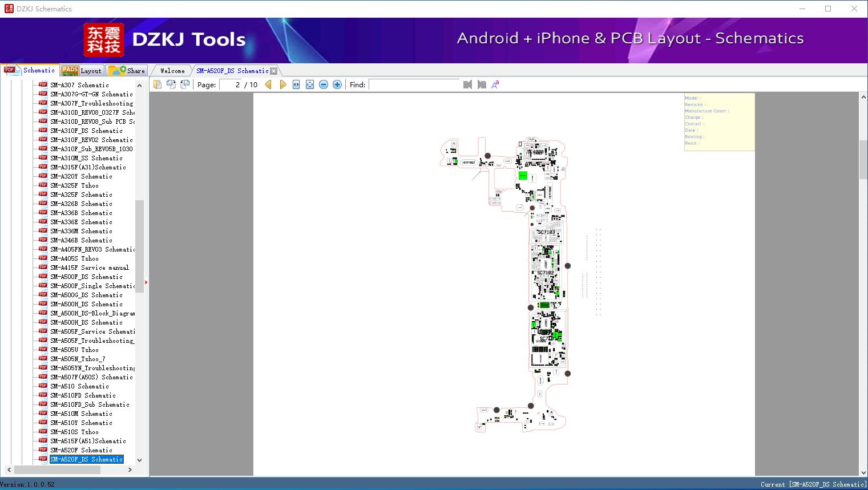Select SM-A510FD Schematic entry
868x490 pixels.
[83, 395]
